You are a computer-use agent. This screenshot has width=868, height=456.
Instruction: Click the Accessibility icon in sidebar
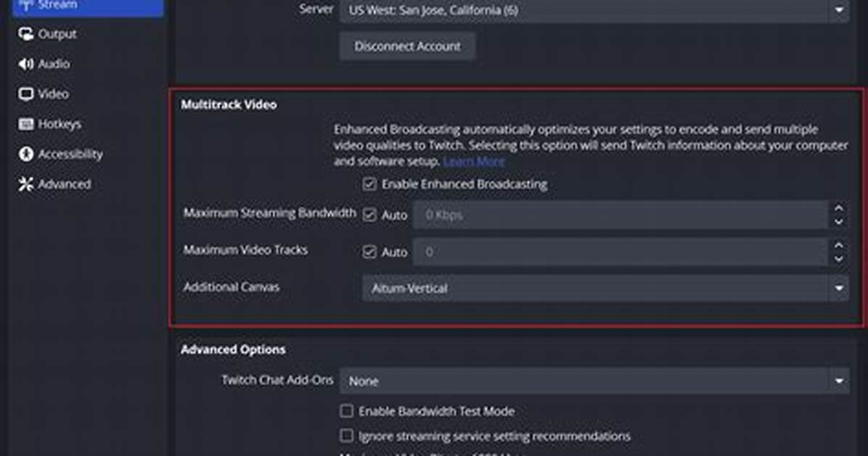pos(25,154)
